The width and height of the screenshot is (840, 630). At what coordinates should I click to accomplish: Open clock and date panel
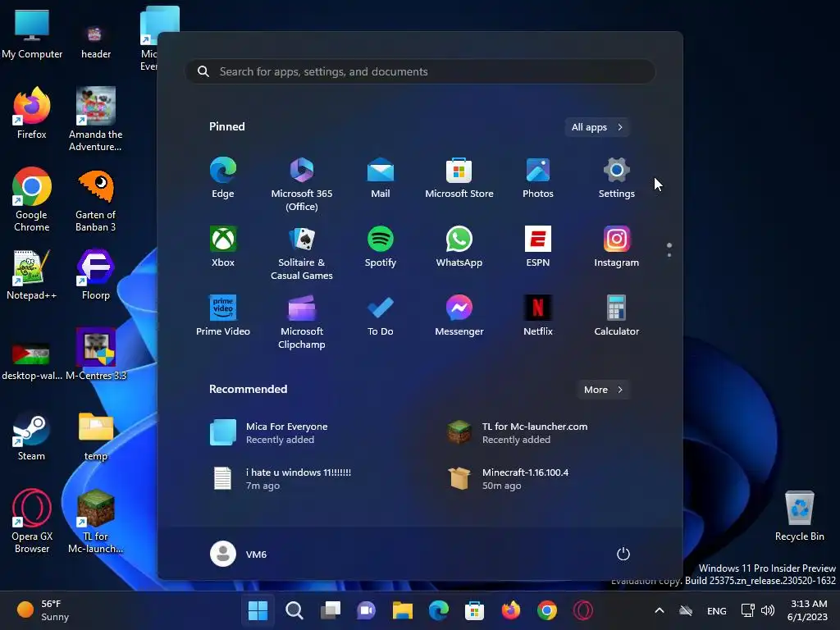point(808,610)
